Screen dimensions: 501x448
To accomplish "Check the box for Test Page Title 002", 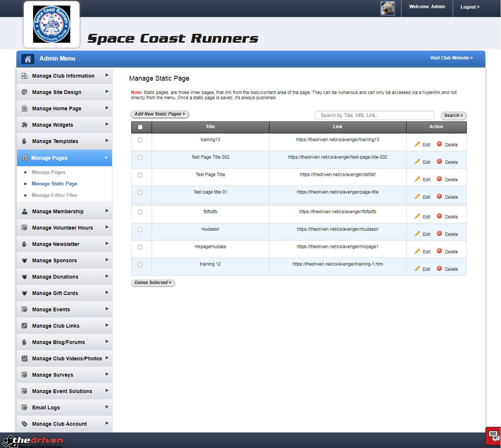I will coord(140,158).
